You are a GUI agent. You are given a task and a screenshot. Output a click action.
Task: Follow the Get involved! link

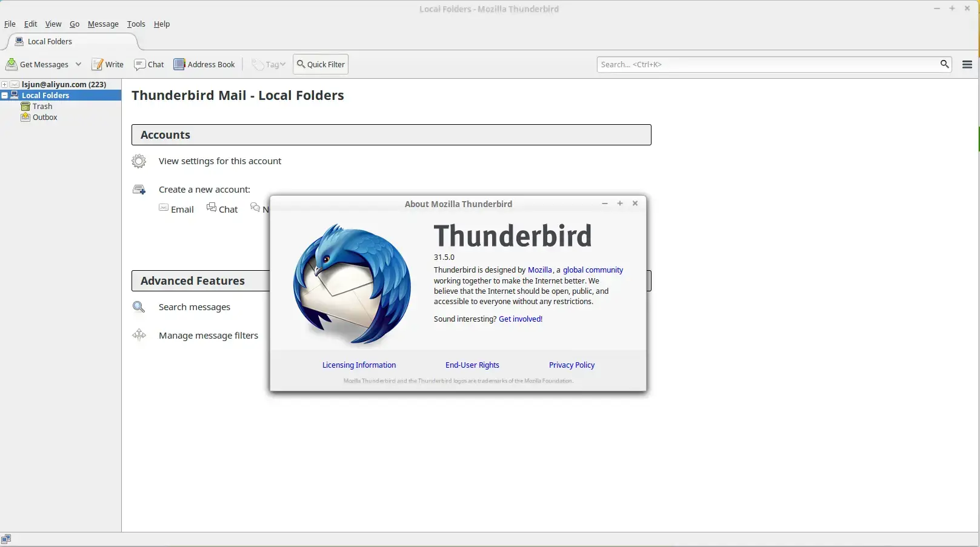[521, 319]
